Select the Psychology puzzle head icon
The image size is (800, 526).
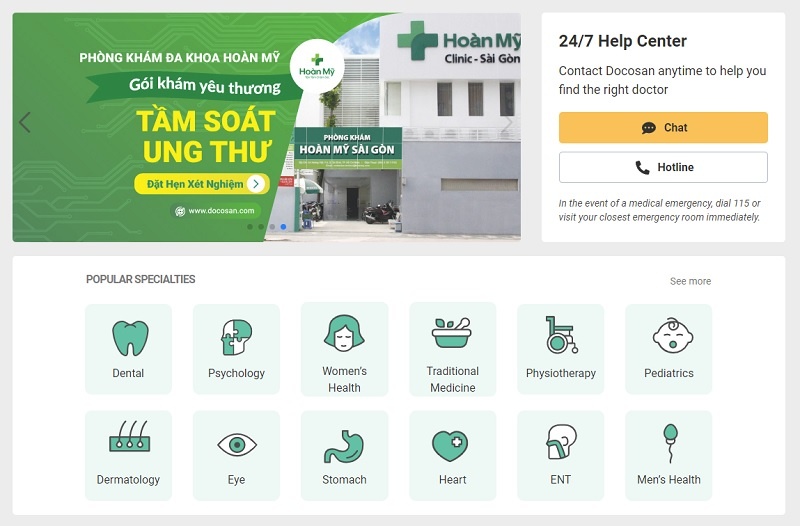pyautogui.click(x=236, y=337)
